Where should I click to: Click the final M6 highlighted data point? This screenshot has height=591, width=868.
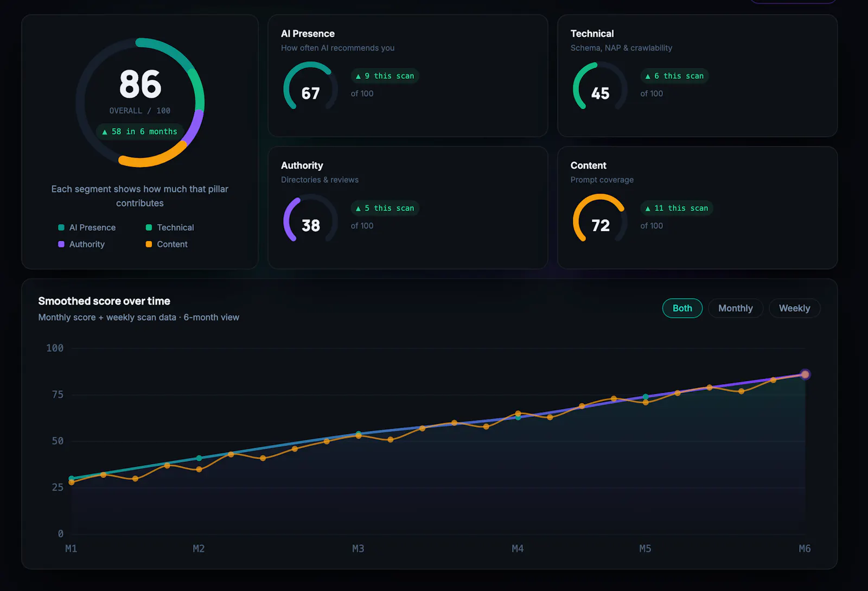tap(805, 374)
